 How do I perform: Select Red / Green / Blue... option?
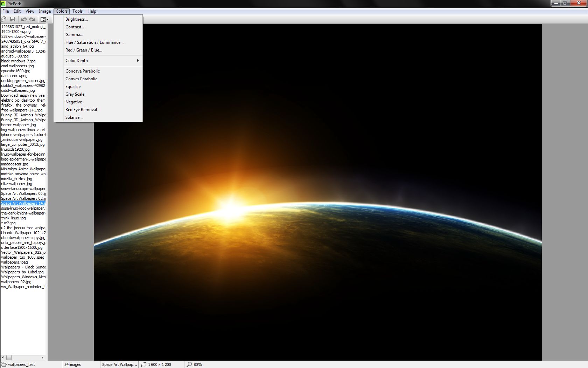click(x=98, y=50)
